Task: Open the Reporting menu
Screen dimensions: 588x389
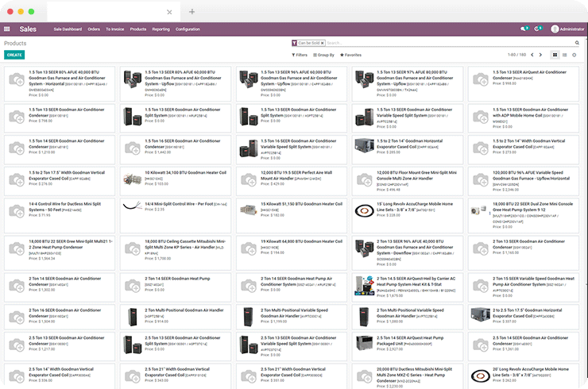Action: point(161,29)
